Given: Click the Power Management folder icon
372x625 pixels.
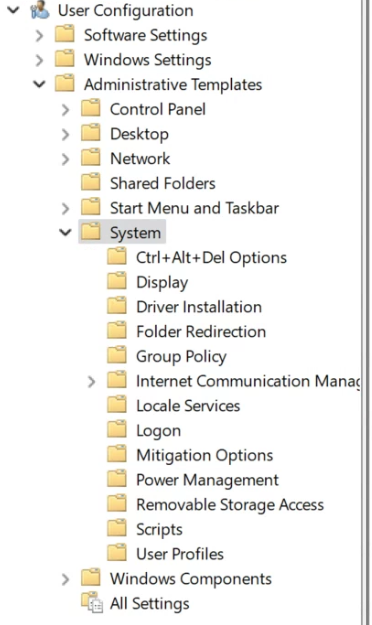Looking at the screenshot, I should [117, 479].
